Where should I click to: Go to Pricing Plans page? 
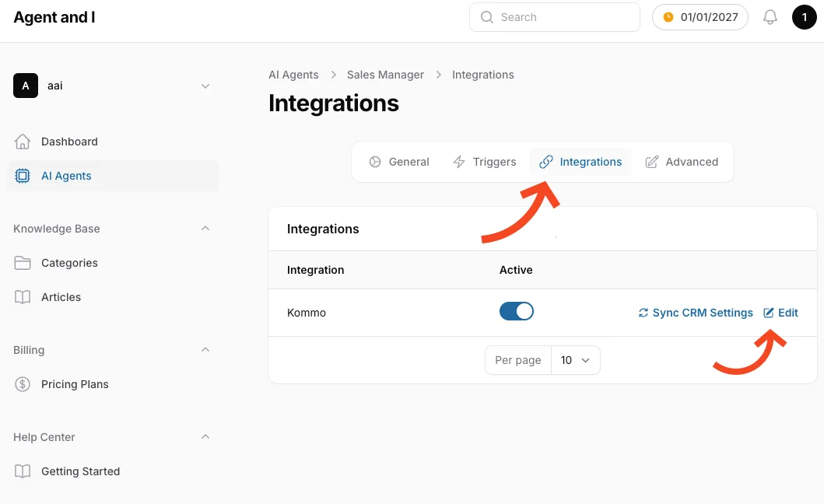tap(75, 384)
